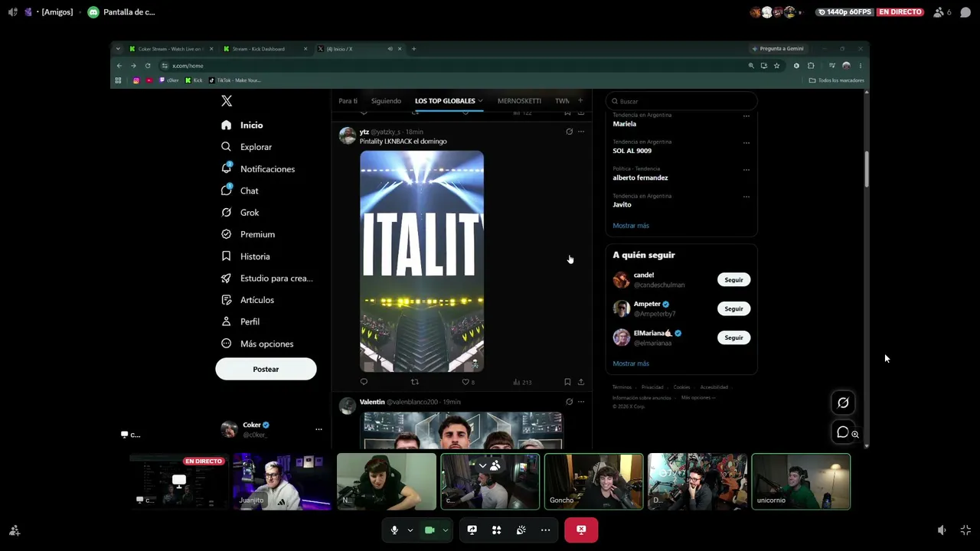Open the 1440p 60FPS stream quality badge

[844, 12]
